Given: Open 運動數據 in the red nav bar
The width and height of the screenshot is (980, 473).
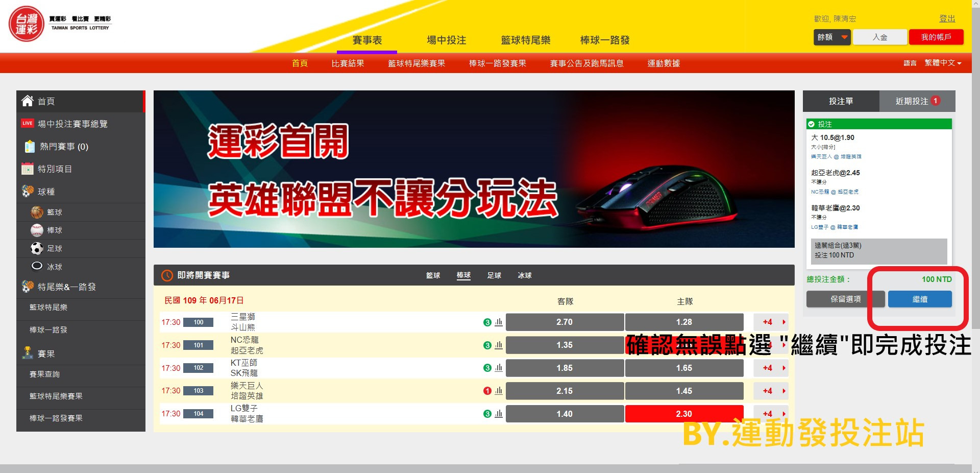Looking at the screenshot, I should tap(664, 63).
